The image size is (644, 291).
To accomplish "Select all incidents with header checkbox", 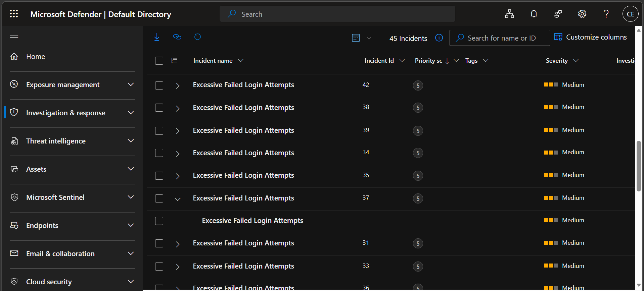I will [x=159, y=61].
